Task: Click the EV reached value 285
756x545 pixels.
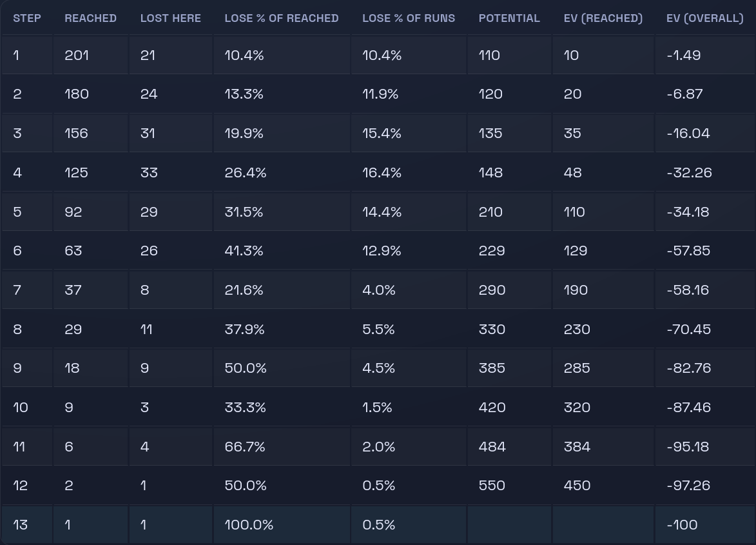Action: (x=576, y=368)
